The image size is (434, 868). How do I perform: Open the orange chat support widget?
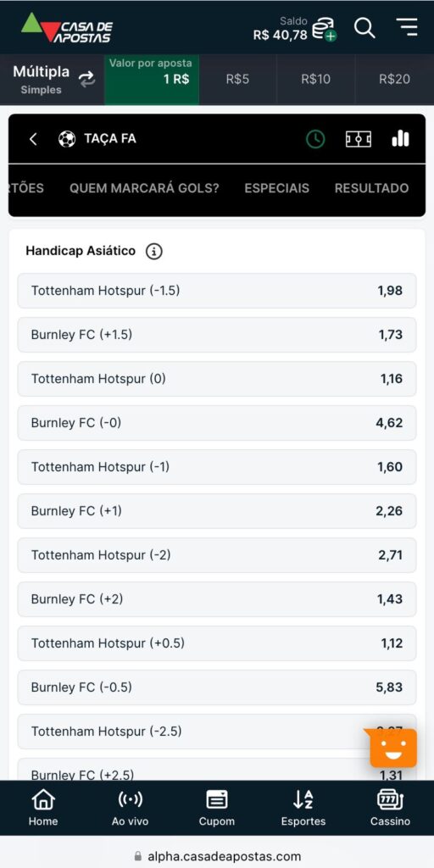[393, 748]
